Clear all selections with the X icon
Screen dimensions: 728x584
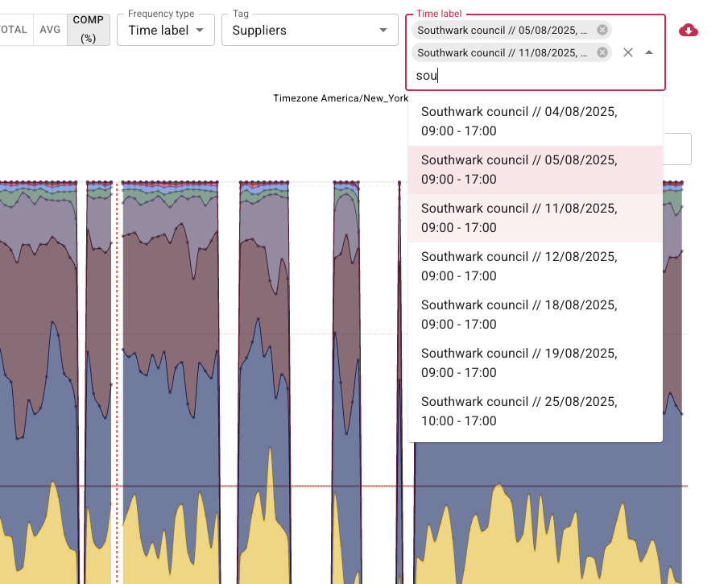[x=628, y=52]
